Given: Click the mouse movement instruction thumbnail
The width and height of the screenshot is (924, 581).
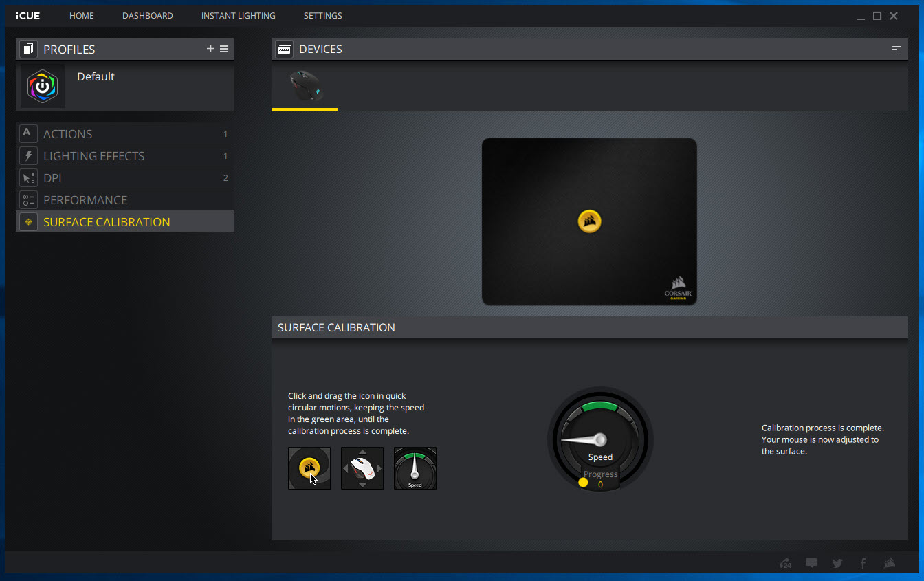Looking at the screenshot, I should [362, 468].
